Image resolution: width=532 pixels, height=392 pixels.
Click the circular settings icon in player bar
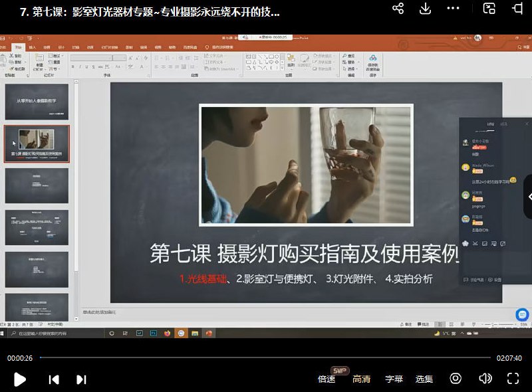pos(456,379)
